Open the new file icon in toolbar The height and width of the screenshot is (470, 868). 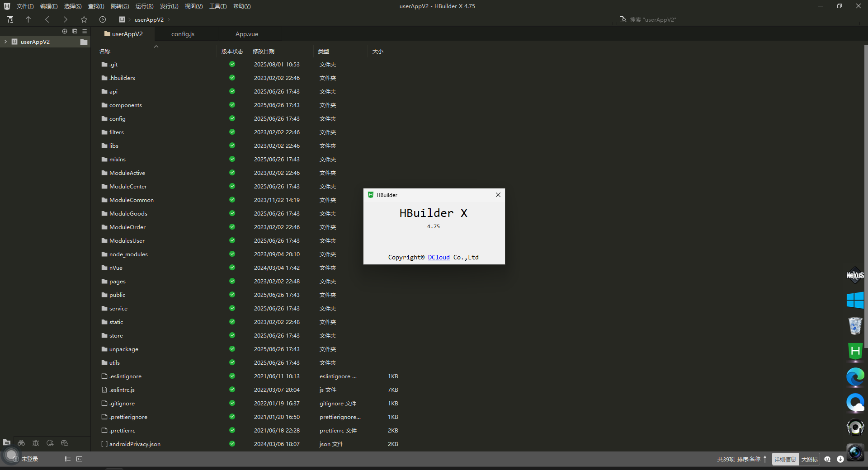click(10, 19)
